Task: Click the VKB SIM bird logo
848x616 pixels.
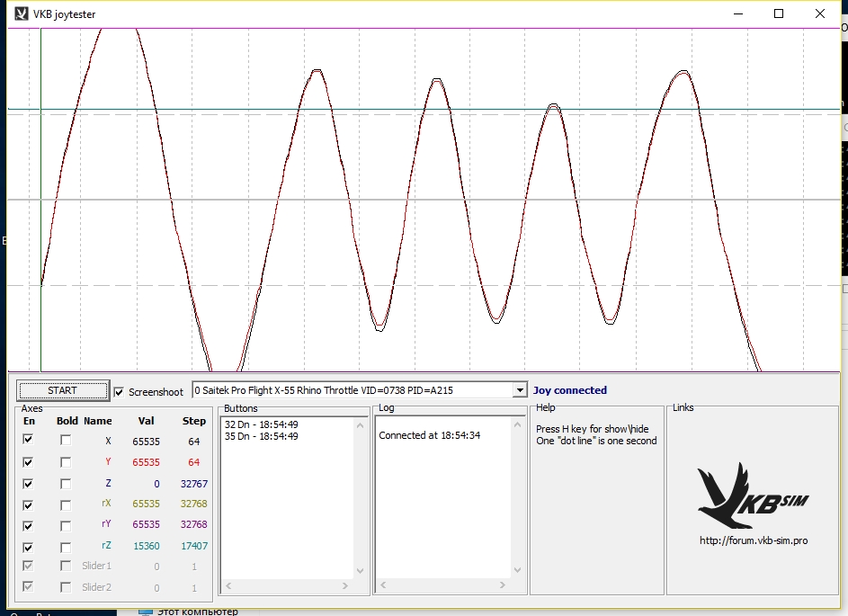Action: (x=751, y=495)
